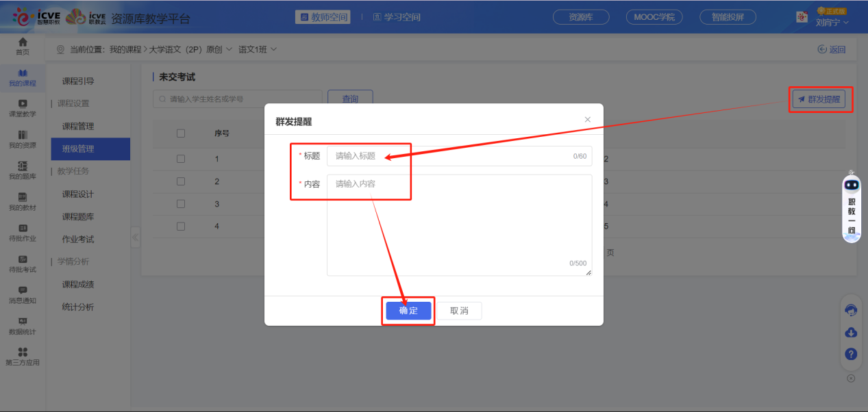
Task: Open the 第三方应用 icon
Action: [x=22, y=357]
